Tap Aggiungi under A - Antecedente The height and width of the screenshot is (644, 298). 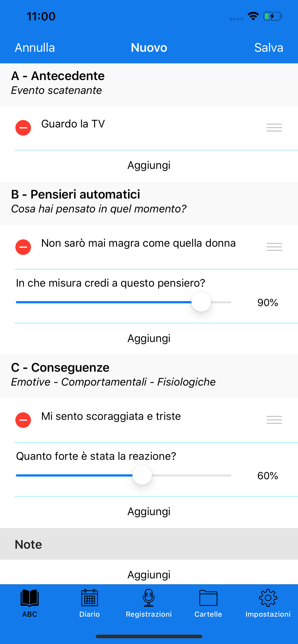pyautogui.click(x=149, y=165)
